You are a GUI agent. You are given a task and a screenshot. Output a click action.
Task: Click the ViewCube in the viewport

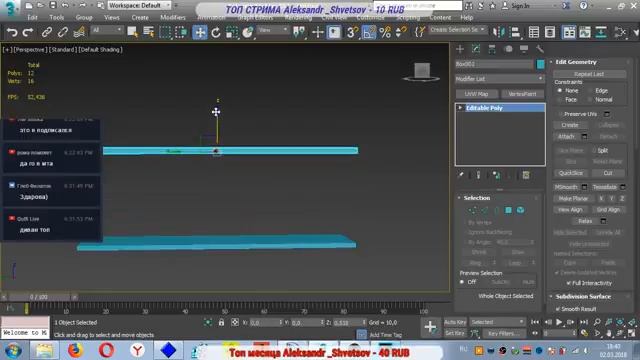pyautogui.click(x=422, y=72)
